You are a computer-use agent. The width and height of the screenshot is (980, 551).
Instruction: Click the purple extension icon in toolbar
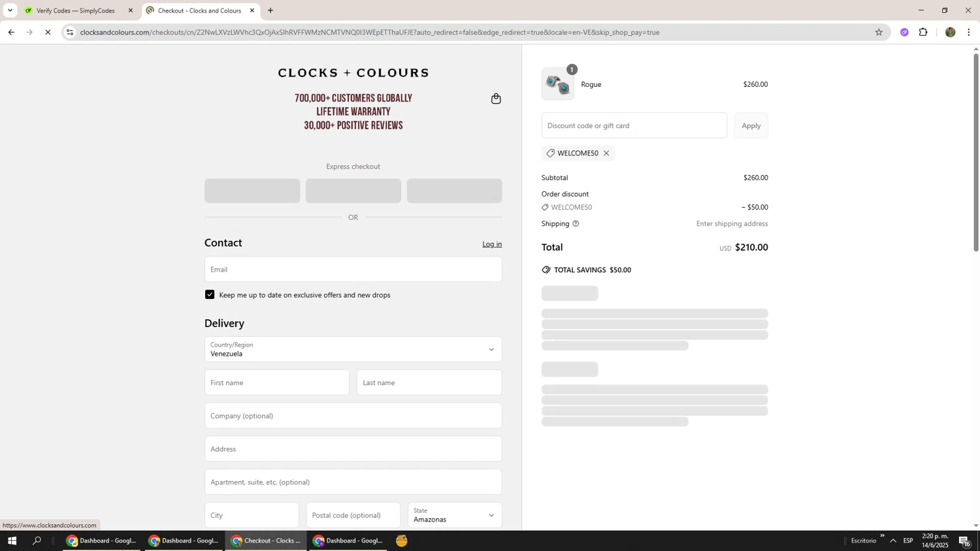904,32
